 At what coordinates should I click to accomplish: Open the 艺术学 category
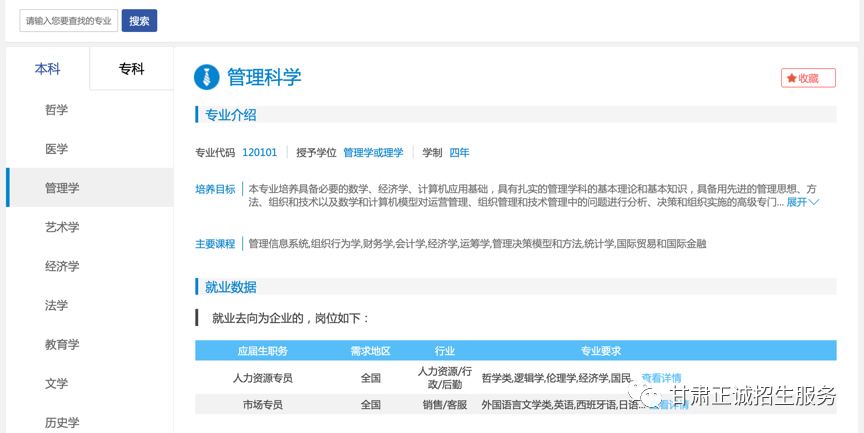(x=62, y=227)
